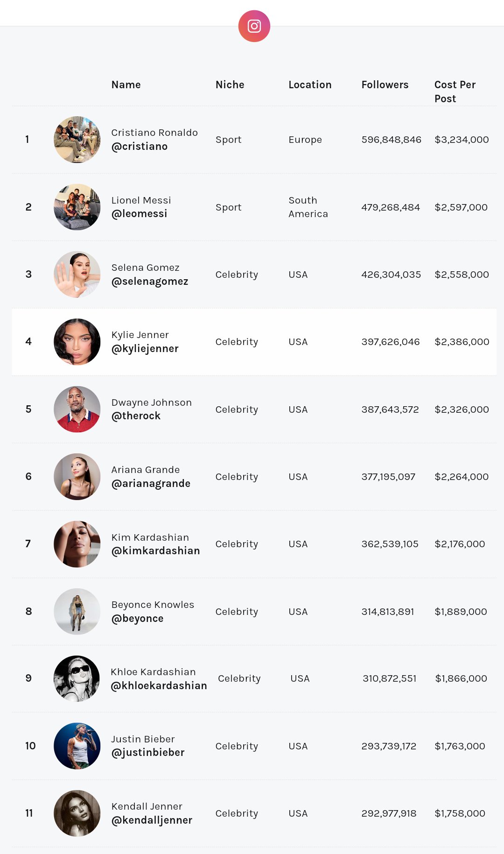Click the Niche column header
The width and height of the screenshot is (504, 854).
tap(230, 85)
